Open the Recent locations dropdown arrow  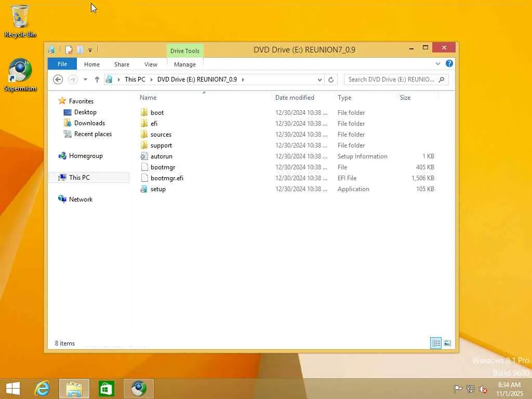(85, 79)
